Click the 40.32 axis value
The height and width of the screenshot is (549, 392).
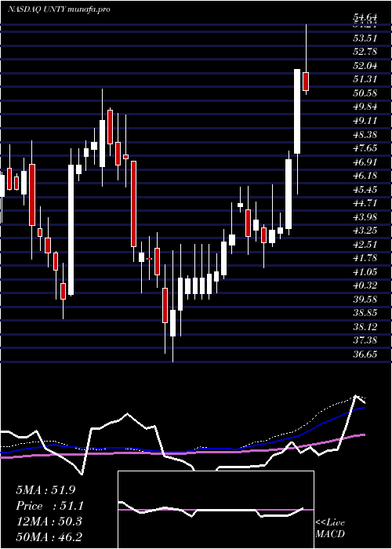tap(365, 285)
